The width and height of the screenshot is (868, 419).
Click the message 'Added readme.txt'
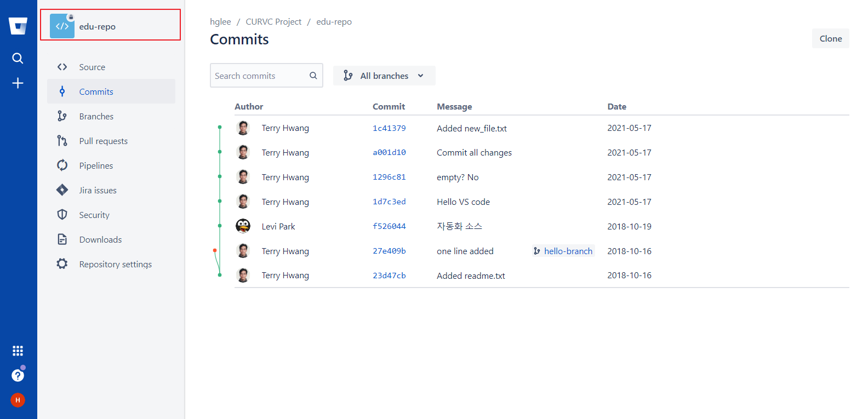[471, 275]
